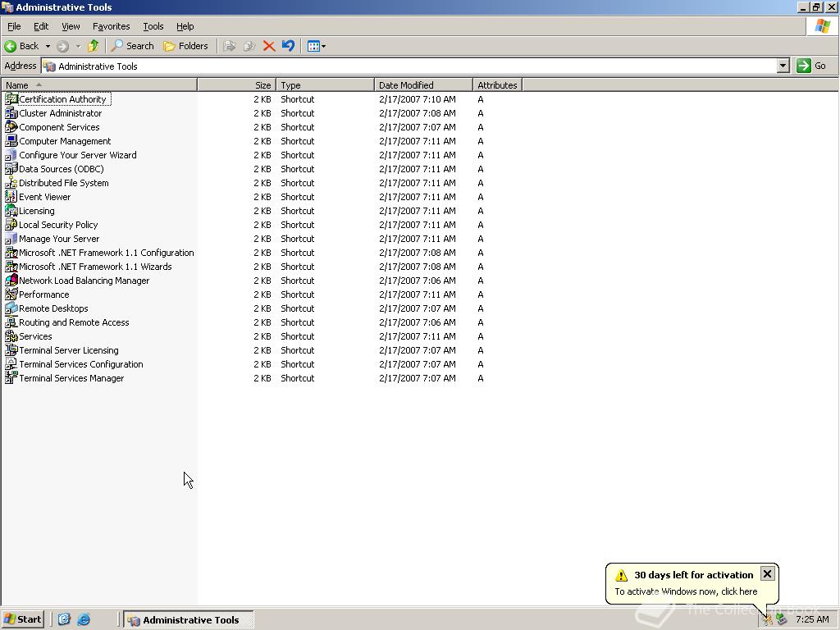840x630 pixels.
Task: Click Show Desktop quick launch icon
Action: point(64,619)
